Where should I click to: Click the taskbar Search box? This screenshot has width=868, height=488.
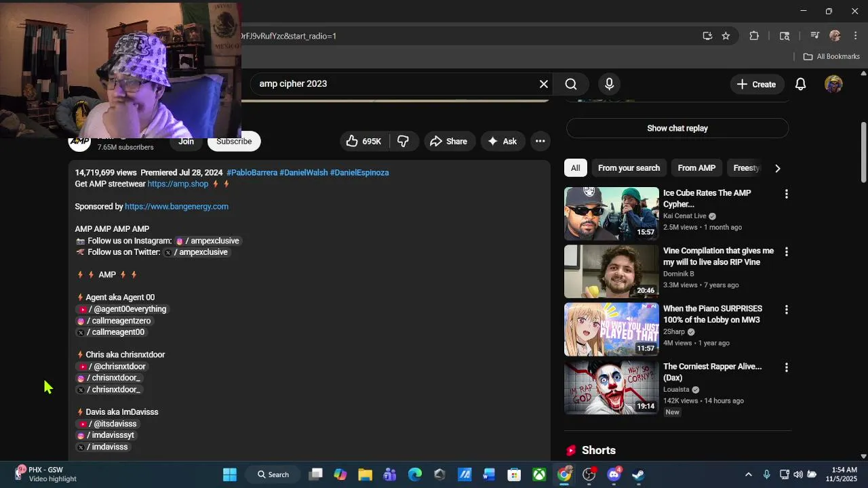(x=273, y=474)
